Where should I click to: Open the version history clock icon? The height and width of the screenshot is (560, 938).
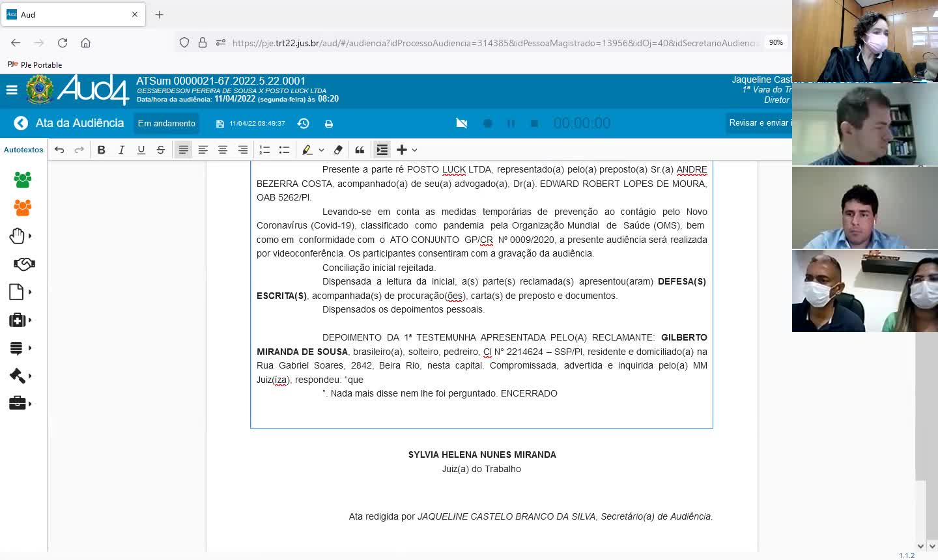point(303,123)
